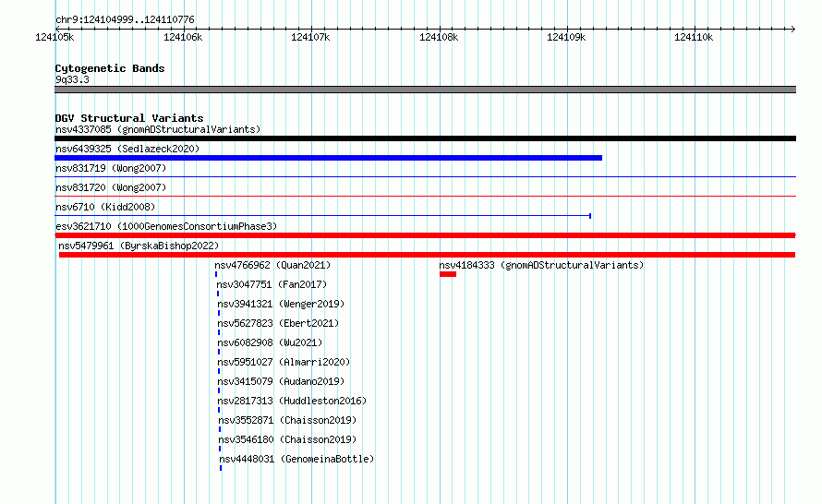
Task: Click the blue nsv6439325 variant bar
Action: click(328, 158)
